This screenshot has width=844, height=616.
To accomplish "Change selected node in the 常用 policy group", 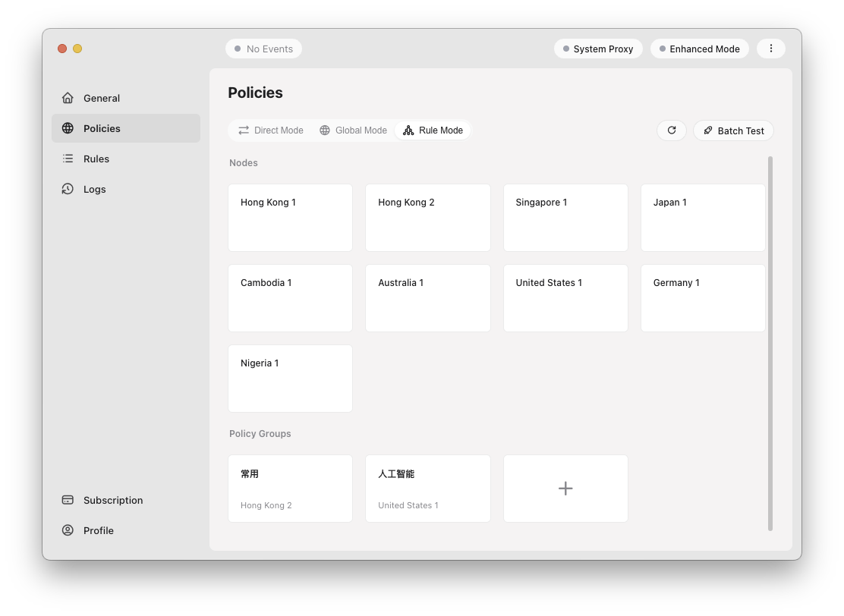I will [x=290, y=488].
